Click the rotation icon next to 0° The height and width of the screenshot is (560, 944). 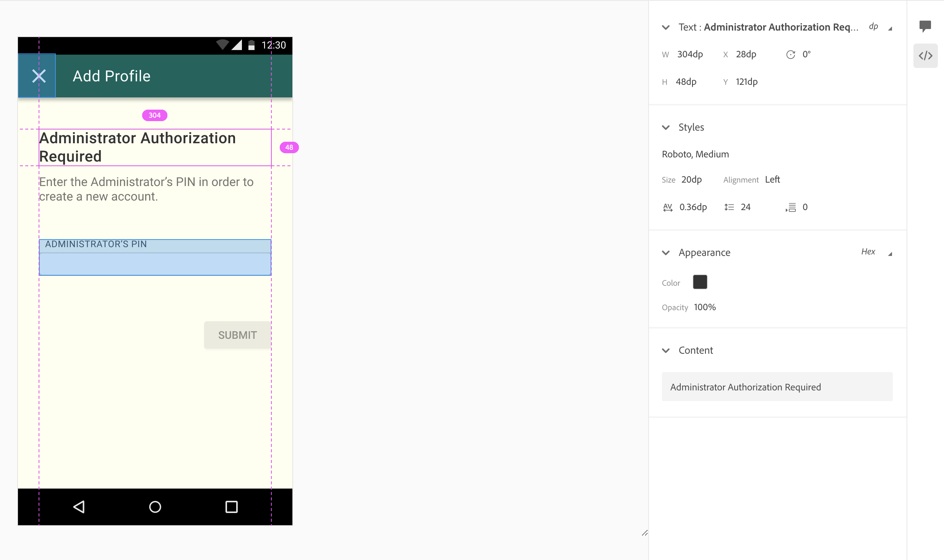coord(791,55)
